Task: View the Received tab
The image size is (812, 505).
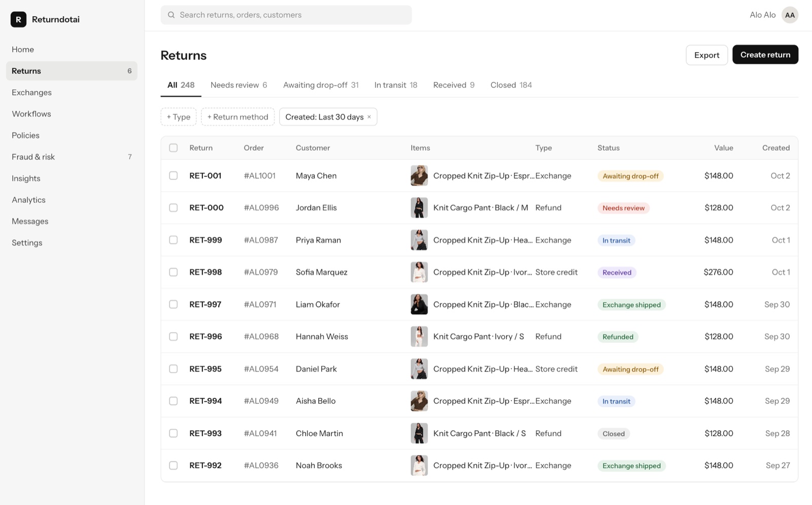Action: coord(454,85)
